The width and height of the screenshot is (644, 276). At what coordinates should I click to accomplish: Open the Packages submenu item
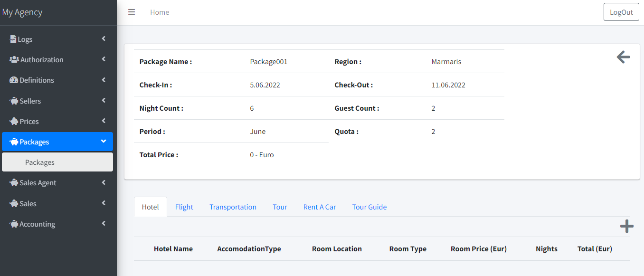pyautogui.click(x=39, y=162)
